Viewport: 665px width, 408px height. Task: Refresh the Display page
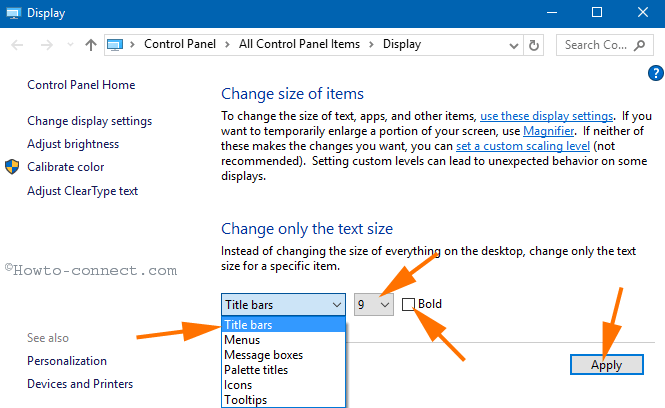[534, 45]
